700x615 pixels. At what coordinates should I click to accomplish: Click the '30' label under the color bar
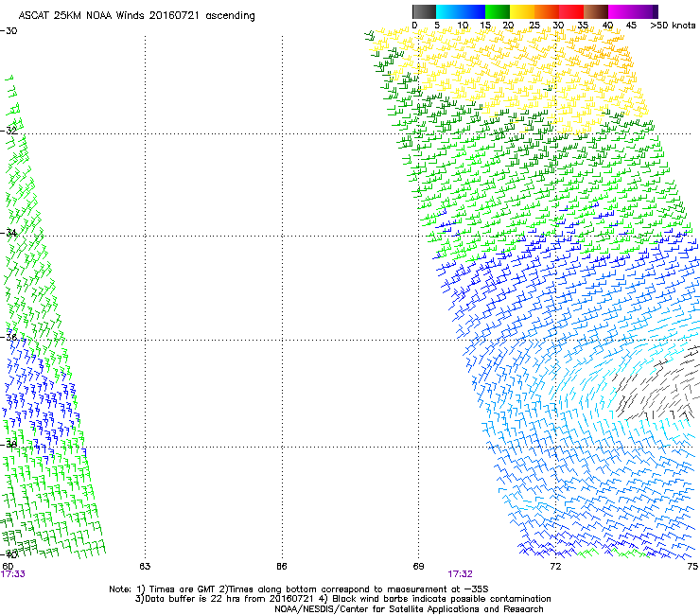(558, 26)
